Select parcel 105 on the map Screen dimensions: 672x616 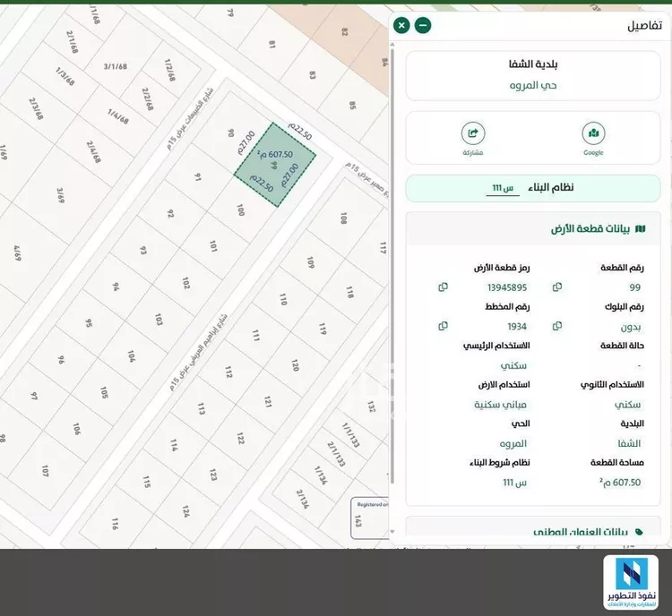pos(104,392)
